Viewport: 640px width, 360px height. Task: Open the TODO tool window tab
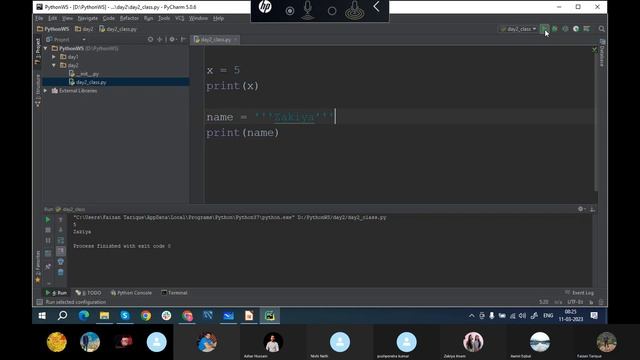(x=89, y=293)
